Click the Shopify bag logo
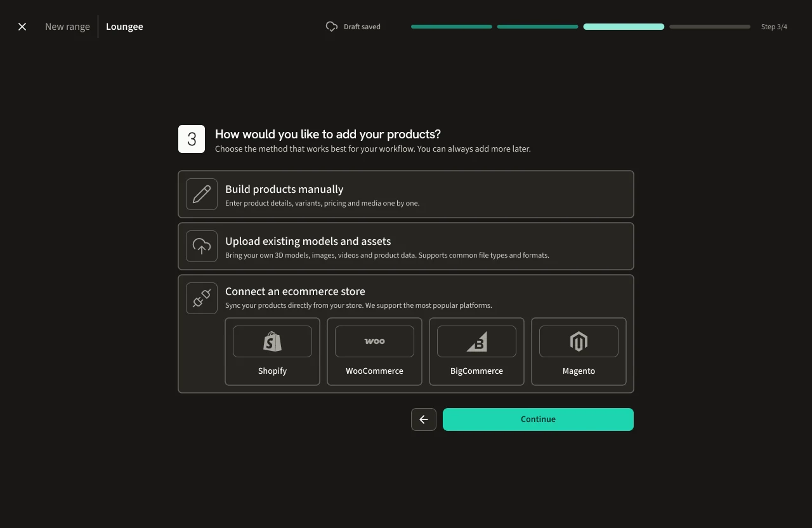This screenshot has width=812, height=528. 272,341
